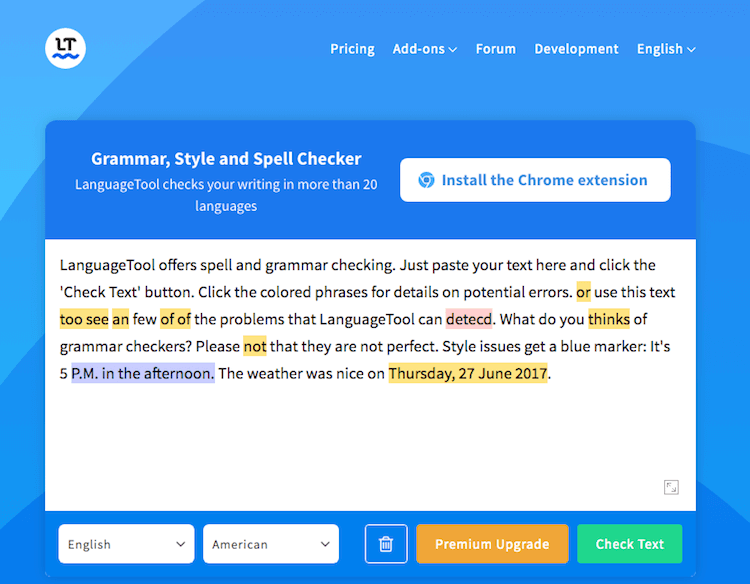Open the American variant dropdown
The height and width of the screenshot is (584, 750).
coord(271,544)
